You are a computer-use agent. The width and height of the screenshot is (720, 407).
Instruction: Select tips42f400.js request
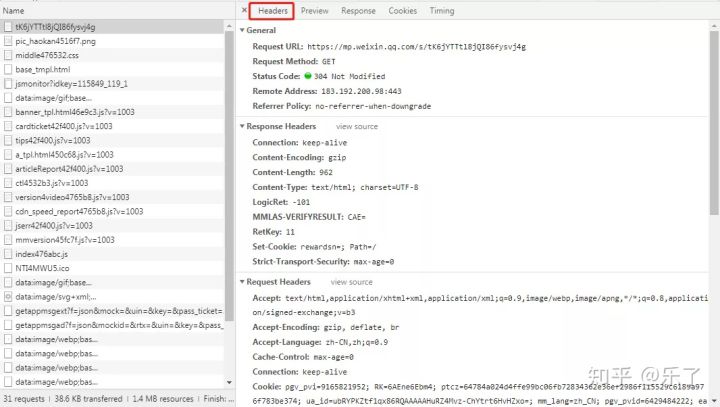tap(112, 141)
